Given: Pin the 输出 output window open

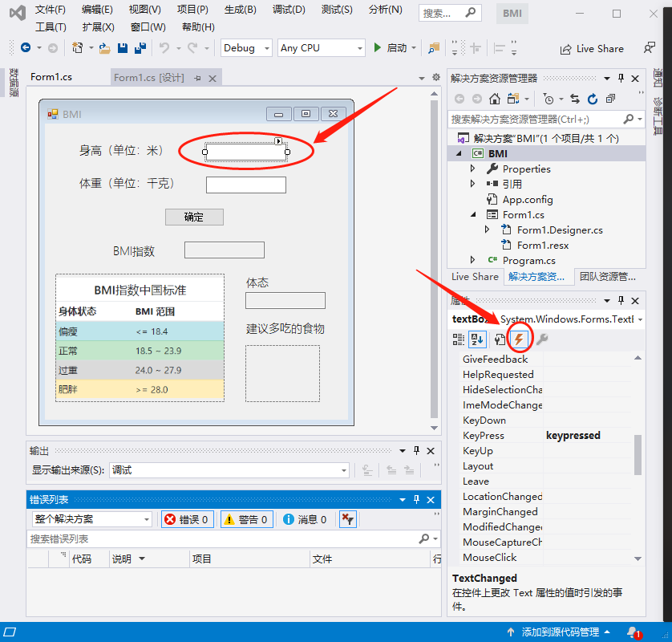Looking at the screenshot, I should click(x=415, y=450).
